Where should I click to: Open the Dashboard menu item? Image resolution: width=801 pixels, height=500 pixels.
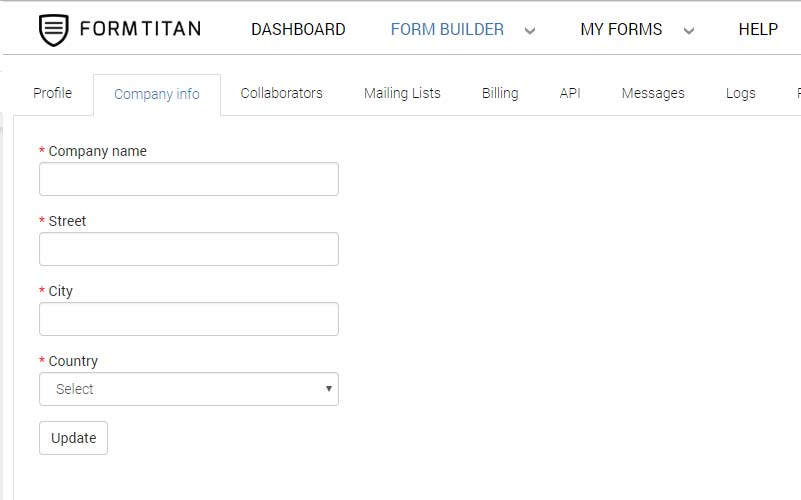[x=298, y=30]
